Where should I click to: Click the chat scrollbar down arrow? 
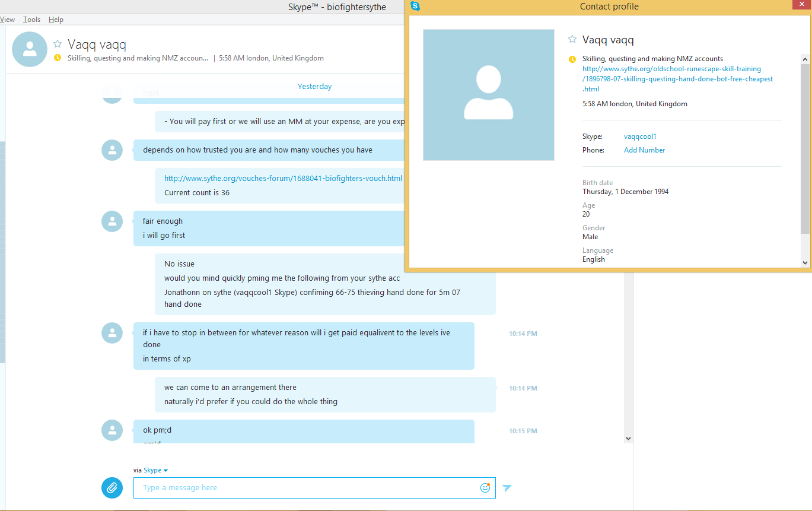click(629, 438)
